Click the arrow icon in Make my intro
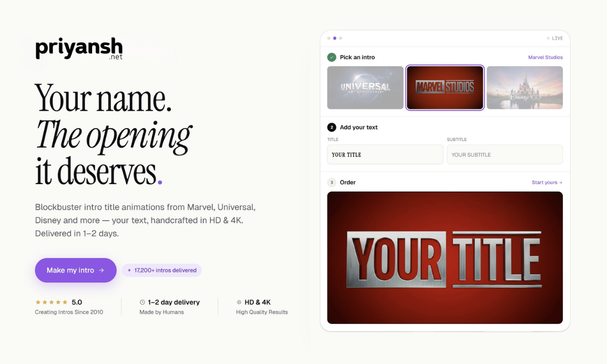Viewport: 607px width, 364px height. point(101,270)
